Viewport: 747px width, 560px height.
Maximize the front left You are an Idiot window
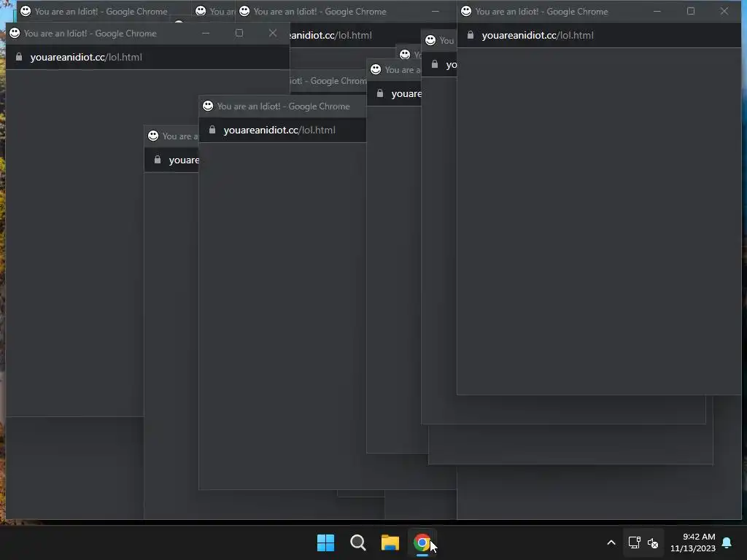pyautogui.click(x=239, y=33)
